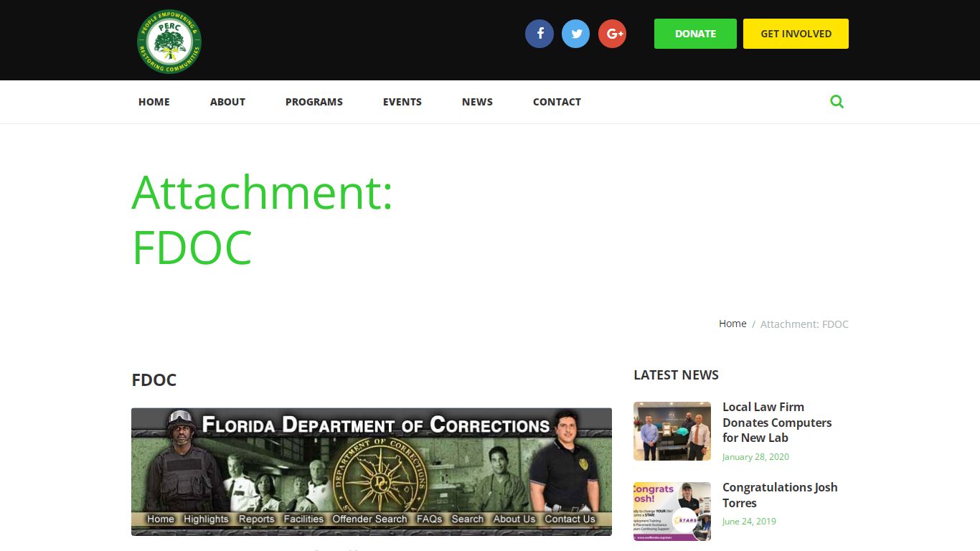Open the Florida Department of Corrections image

click(x=372, y=472)
